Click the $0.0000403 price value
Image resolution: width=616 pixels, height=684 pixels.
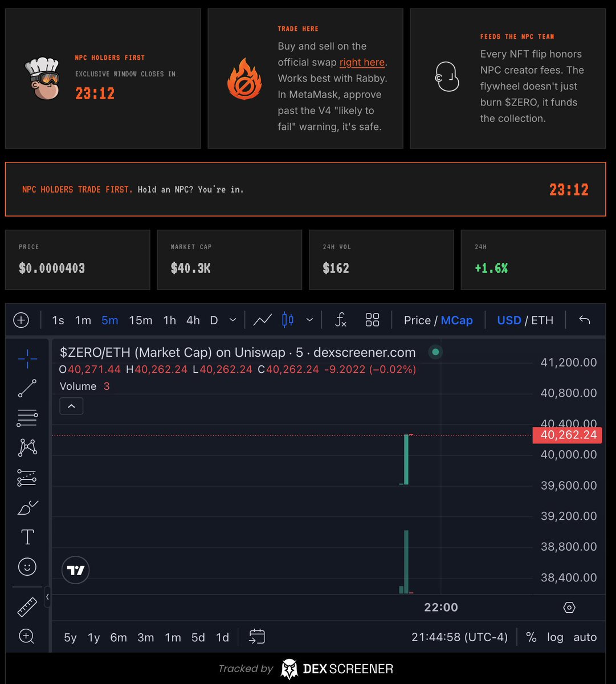pyautogui.click(x=52, y=268)
